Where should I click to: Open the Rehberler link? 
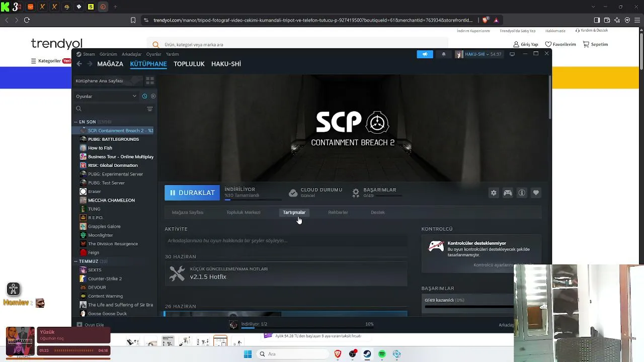tap(338, 212)
